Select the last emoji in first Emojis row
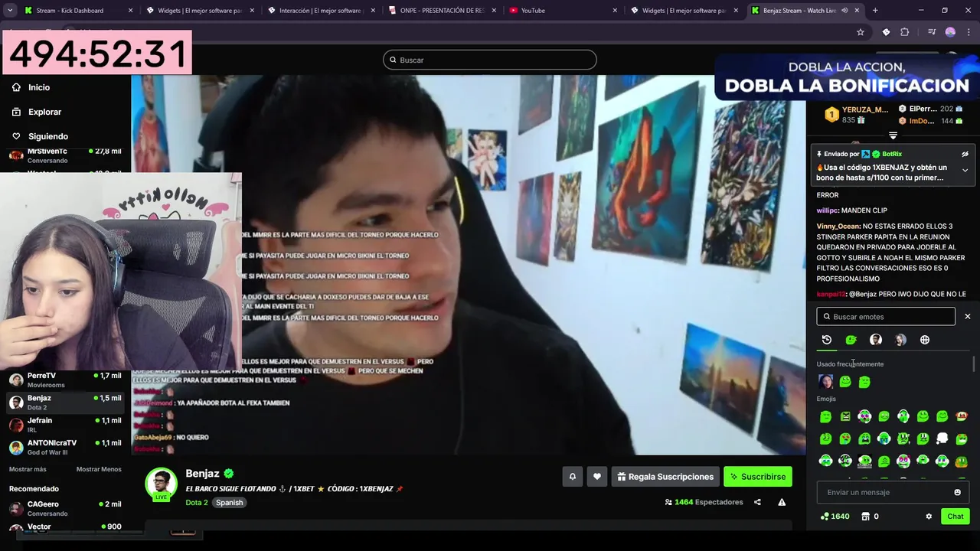 click(962, 416)
